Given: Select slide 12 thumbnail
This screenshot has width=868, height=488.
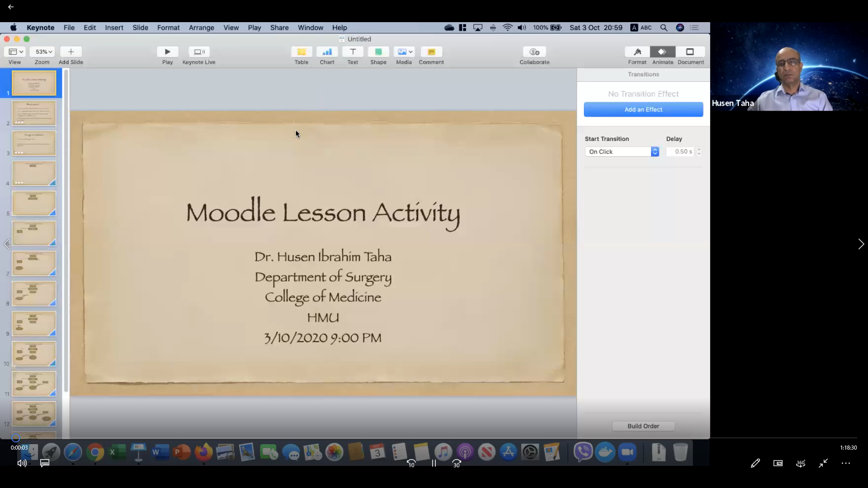Looking at the screenshot, I should (34, 414).
